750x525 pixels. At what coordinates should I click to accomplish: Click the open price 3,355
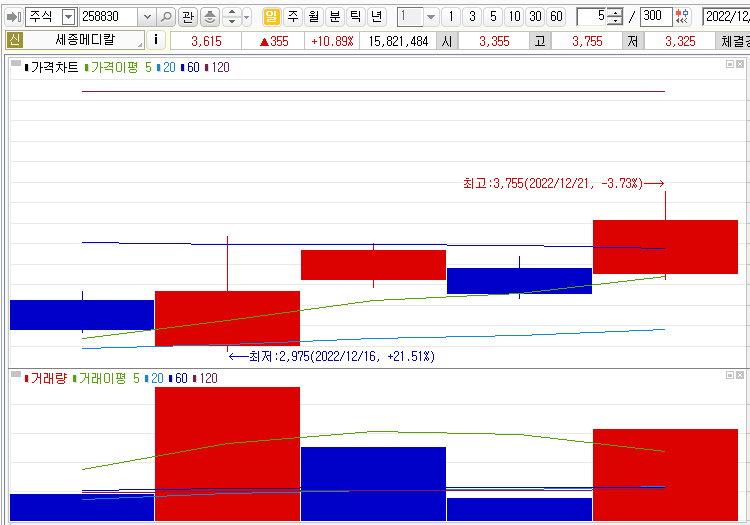coord(494,42)
